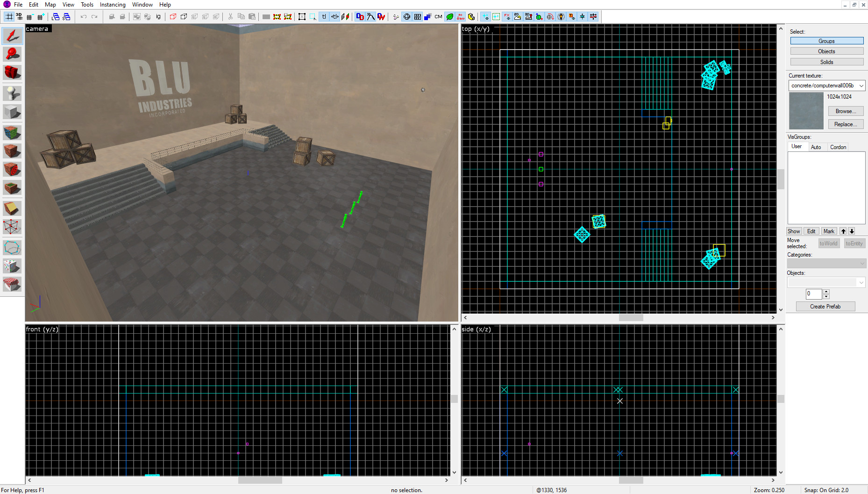This screenshot has width=868, height=494.
Task: Move VisGroup up with the arrow button
Action: pyautogui.click(x=843, y=231)
